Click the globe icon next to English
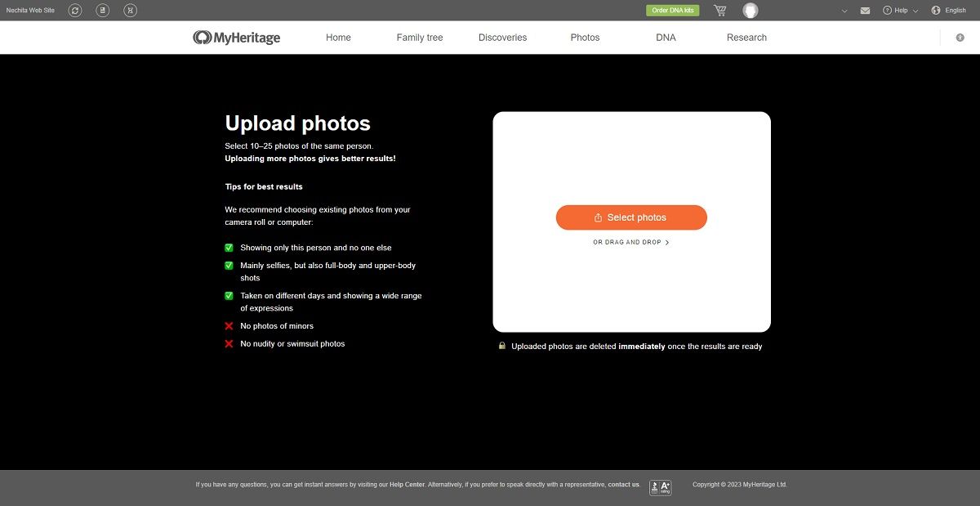 [934, 10]
